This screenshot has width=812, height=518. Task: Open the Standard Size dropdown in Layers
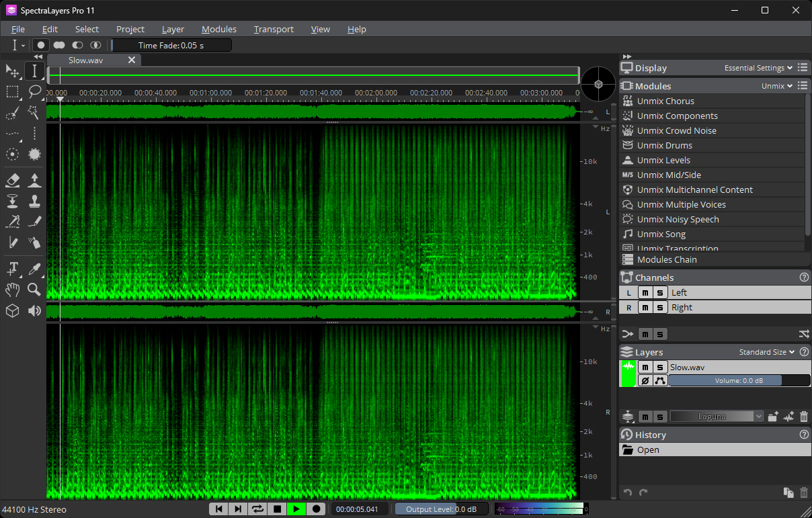(766, 352)
